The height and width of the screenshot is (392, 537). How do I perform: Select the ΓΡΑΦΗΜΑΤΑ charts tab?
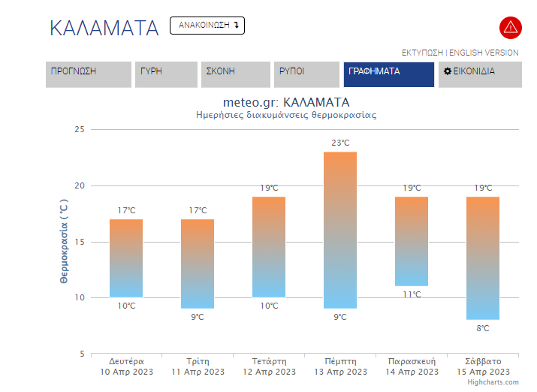[389, 74]
